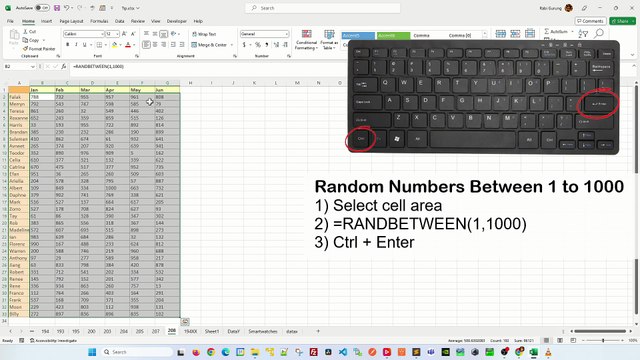Increase indent in the Alignment group
Screen dimensions: 640x360
click(x=182, y=44)
